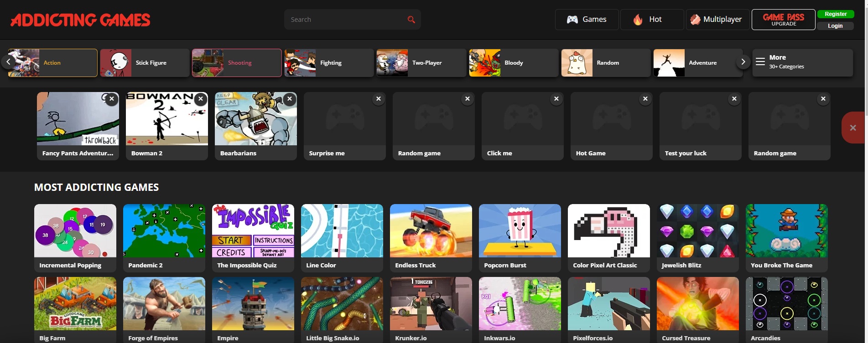Select the Stick Figure category
Image resolution: width=868 pixels, height=343 pixels.
[145, 63]
